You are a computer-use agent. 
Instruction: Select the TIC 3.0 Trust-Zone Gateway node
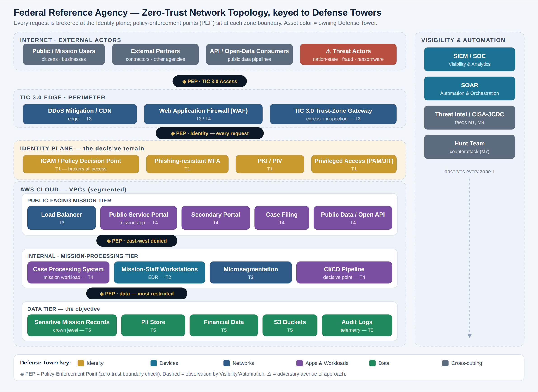pyautogui.click(x=333, y=114)
